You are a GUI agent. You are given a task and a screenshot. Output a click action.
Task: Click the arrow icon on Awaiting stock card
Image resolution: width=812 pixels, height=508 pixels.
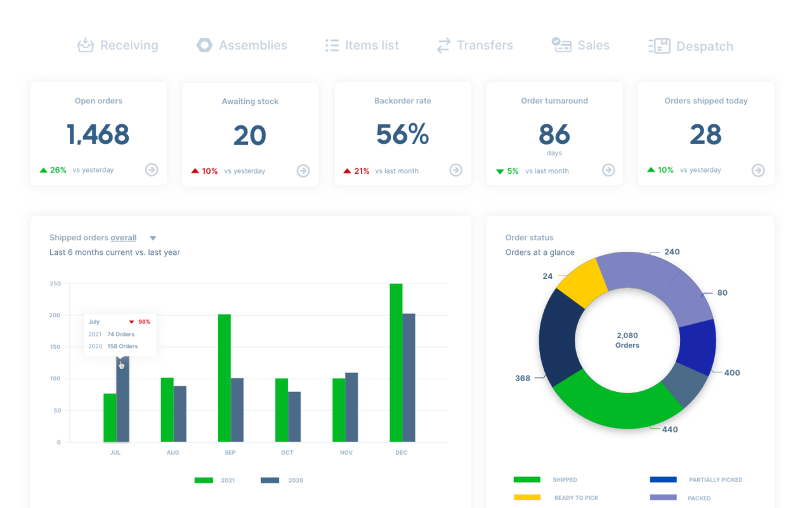[x=303, y=171]
